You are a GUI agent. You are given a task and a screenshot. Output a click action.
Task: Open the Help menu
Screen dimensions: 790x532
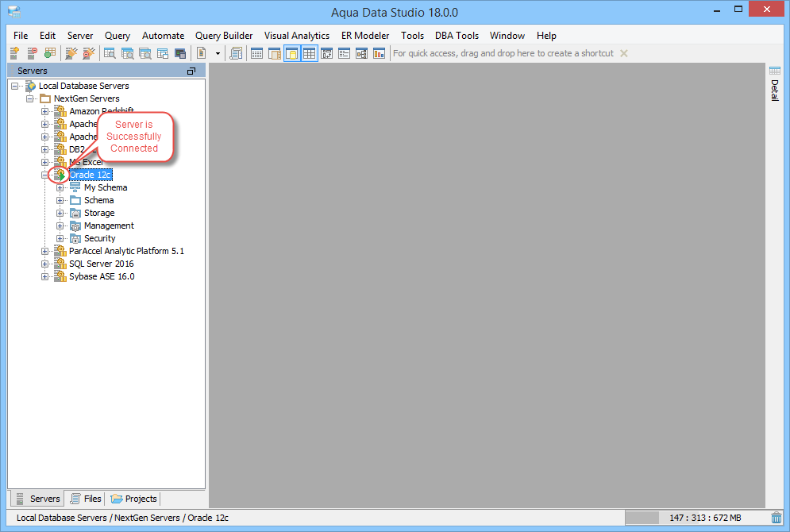(546, 36)
